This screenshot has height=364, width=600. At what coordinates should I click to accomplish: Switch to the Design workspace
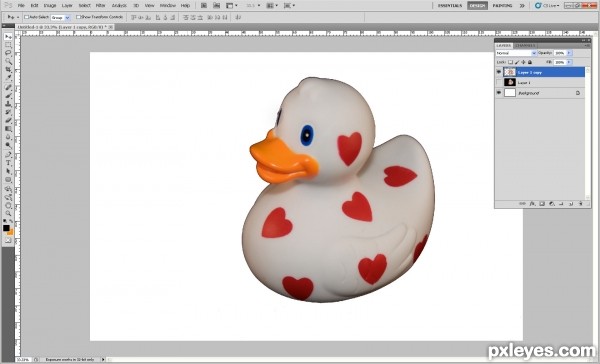477,5
